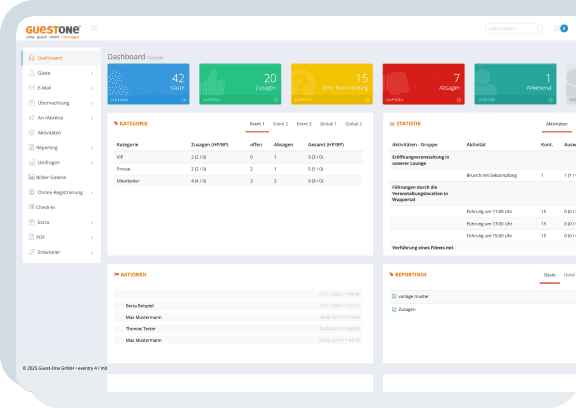This screenshot has width=576, height=408.
Task: Select the Aktivitäten tab in Statistik
Action: [x=557, y=124]
